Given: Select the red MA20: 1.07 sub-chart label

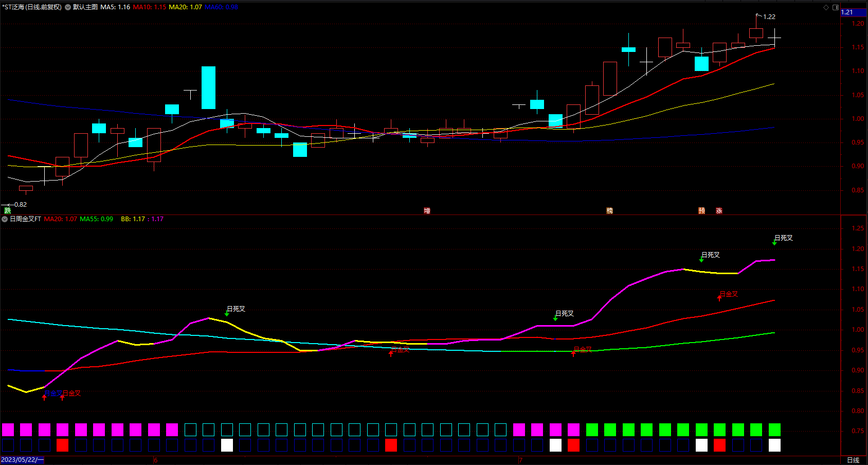Looking at the screenshot, I should click(x=60, y=219).
